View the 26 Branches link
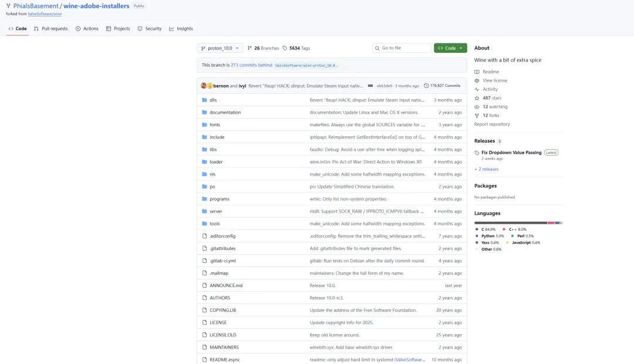Viewport: 634px width, 364px height. click(263, 48)
